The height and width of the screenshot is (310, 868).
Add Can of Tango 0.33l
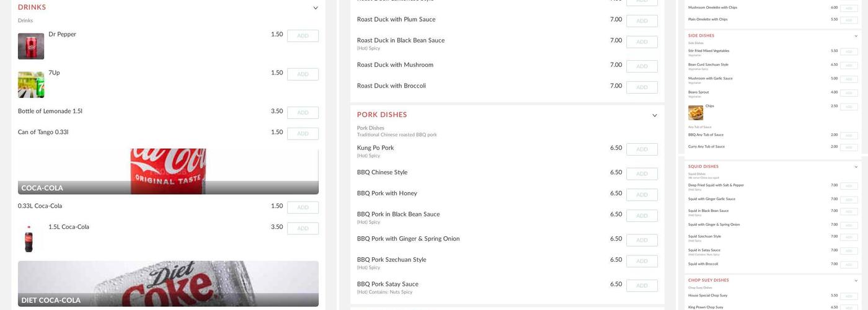(x=303, y=134)
